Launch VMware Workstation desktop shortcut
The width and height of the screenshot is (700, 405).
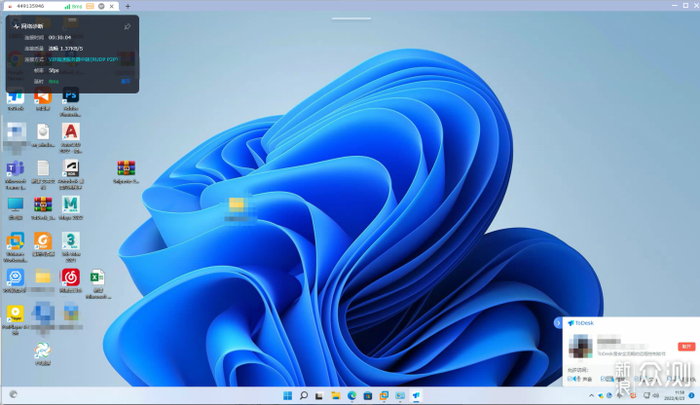(15, 242)
